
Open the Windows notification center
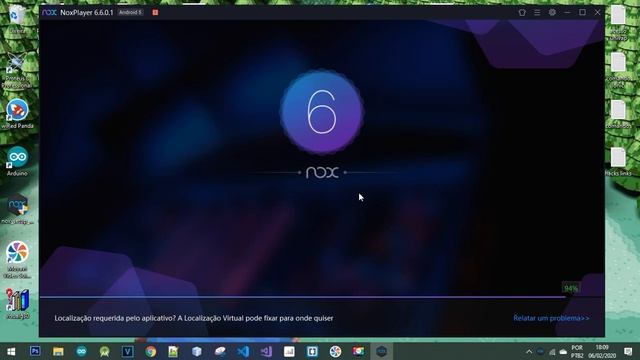pos(628,351)
